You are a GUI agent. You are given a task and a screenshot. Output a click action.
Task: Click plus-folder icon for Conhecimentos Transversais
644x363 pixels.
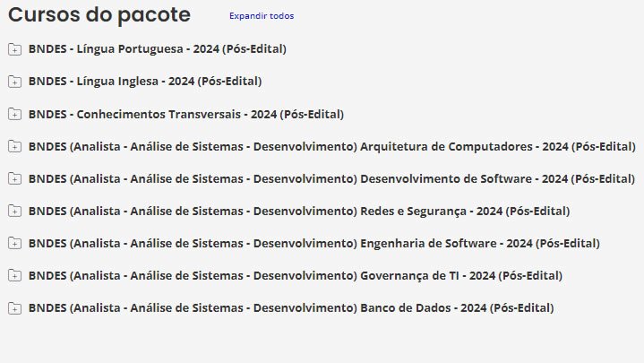coord(14,114)
